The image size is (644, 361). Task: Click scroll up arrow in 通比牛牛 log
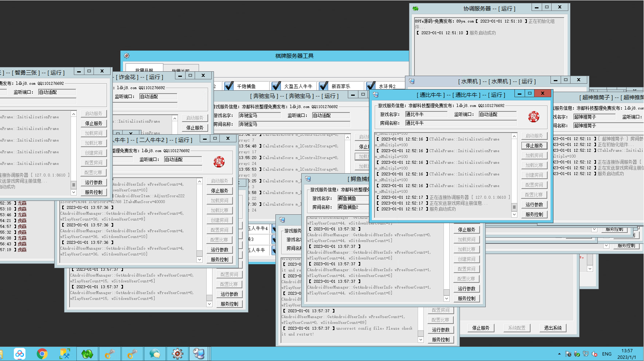[514, 136]
